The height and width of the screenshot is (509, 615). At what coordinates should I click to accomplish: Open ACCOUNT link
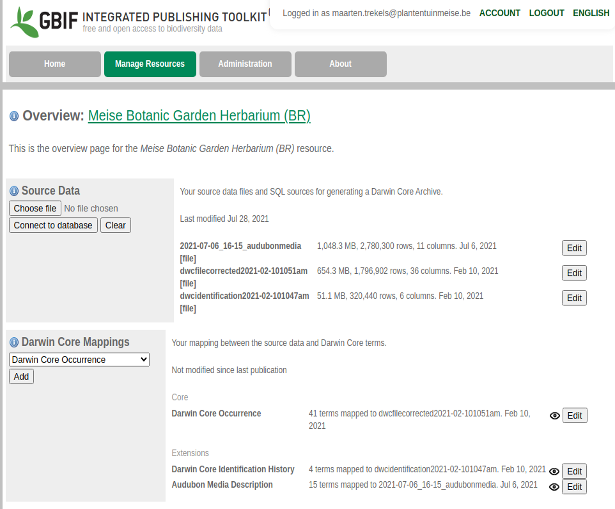[499, 13]
